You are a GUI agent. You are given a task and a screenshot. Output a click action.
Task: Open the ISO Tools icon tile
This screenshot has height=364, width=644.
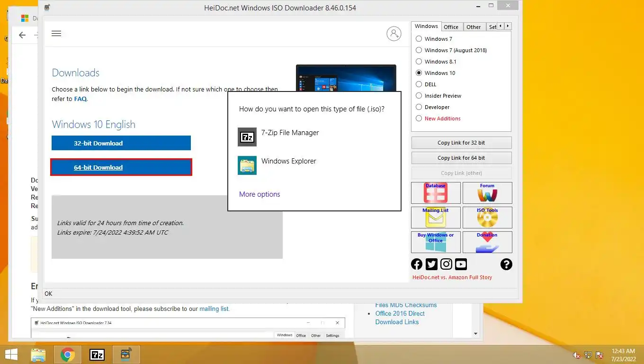click(487, 218)
